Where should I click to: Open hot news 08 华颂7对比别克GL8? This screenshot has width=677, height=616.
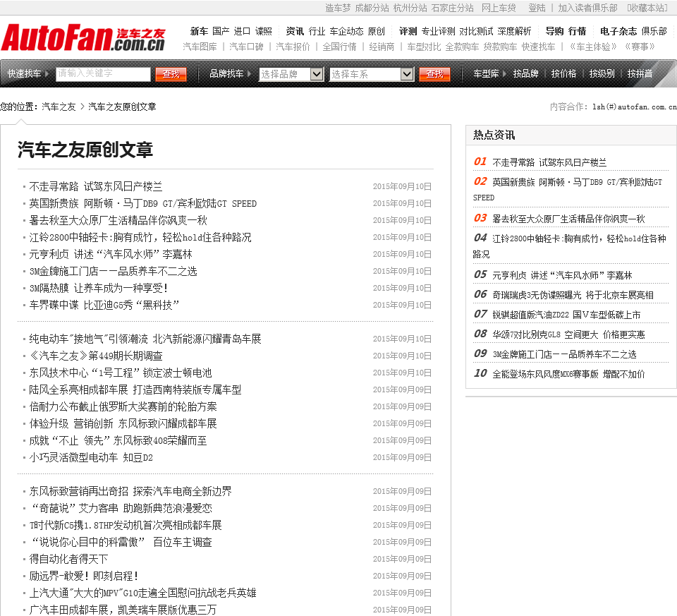(x=568, y=334)
